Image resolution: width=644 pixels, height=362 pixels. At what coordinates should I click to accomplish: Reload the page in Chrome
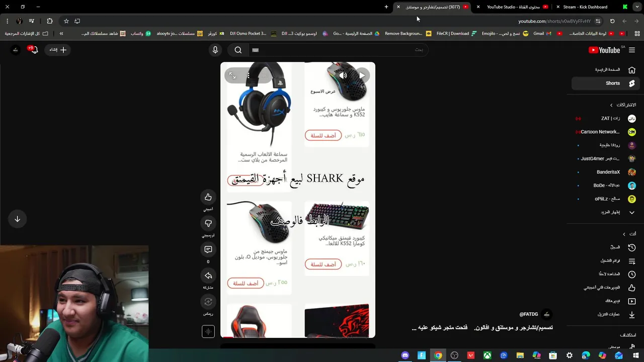coord(612,21)
